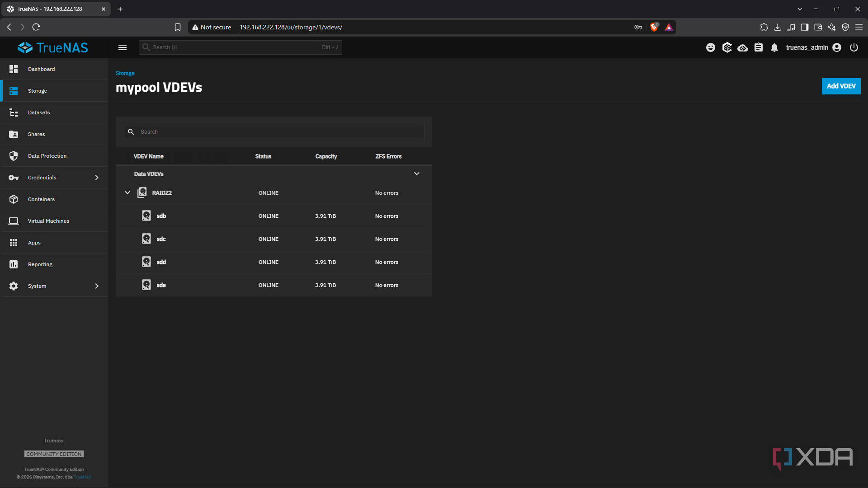Viewport: 868px width, 488px height.
Task: Click the Shares folder icon
Action: point(14,134)
